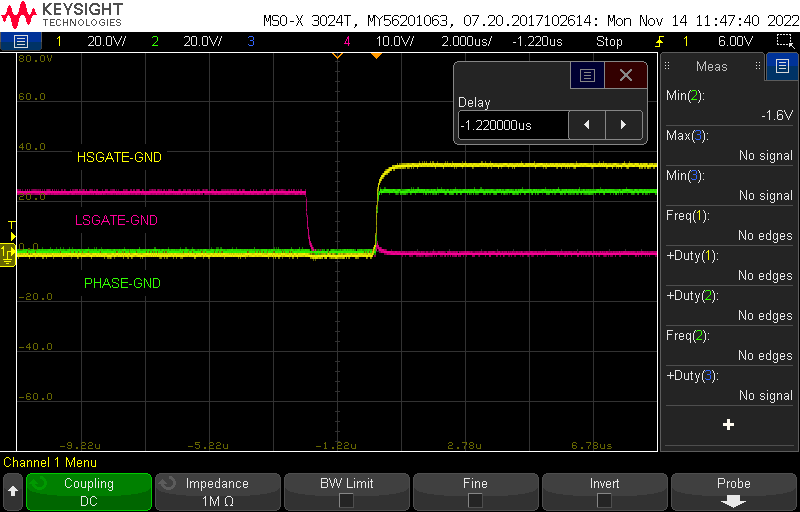The image size is (800, 512).
Task: Click the zoom selection box icon
Action: click(x=783, y=41)
